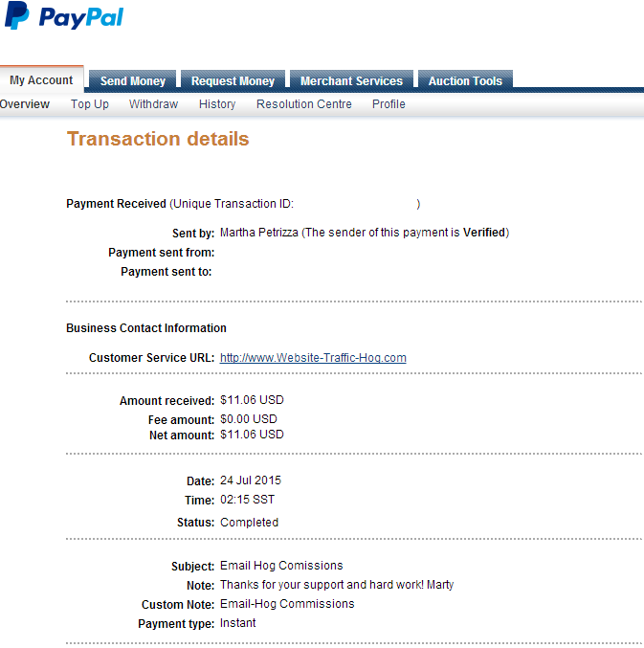Click the $11.06 USD amount received value

[252, 400]
